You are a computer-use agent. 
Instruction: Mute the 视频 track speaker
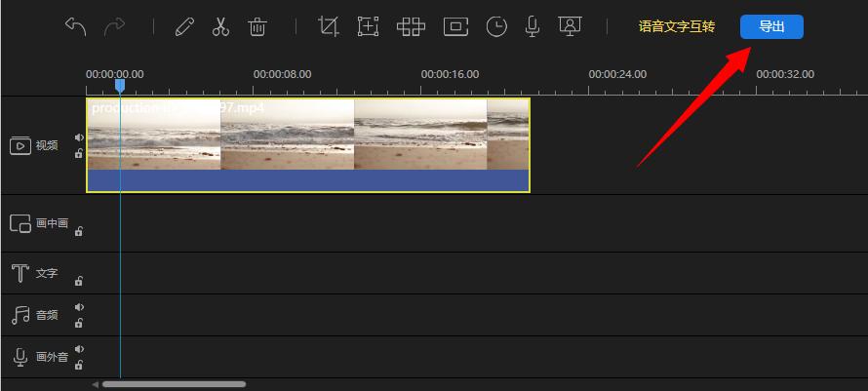(79, 137)
